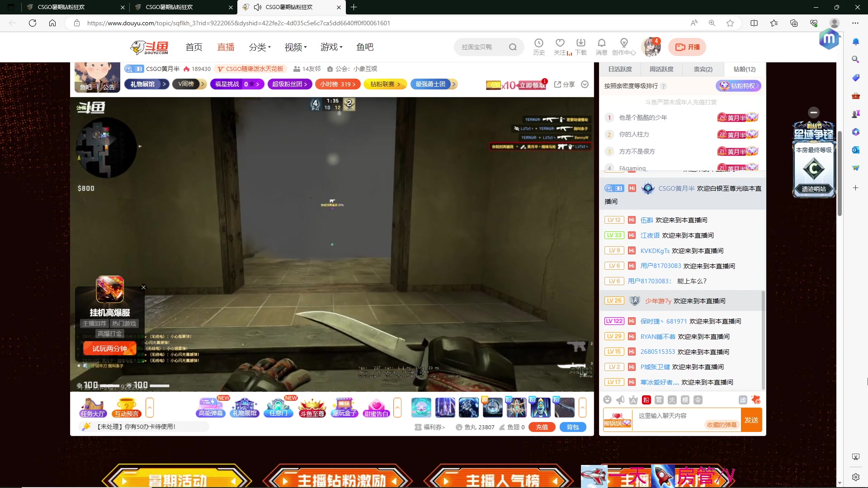Expand the V周榜 banner arrow
Screen dimensions: 868x488
[203, 84]
